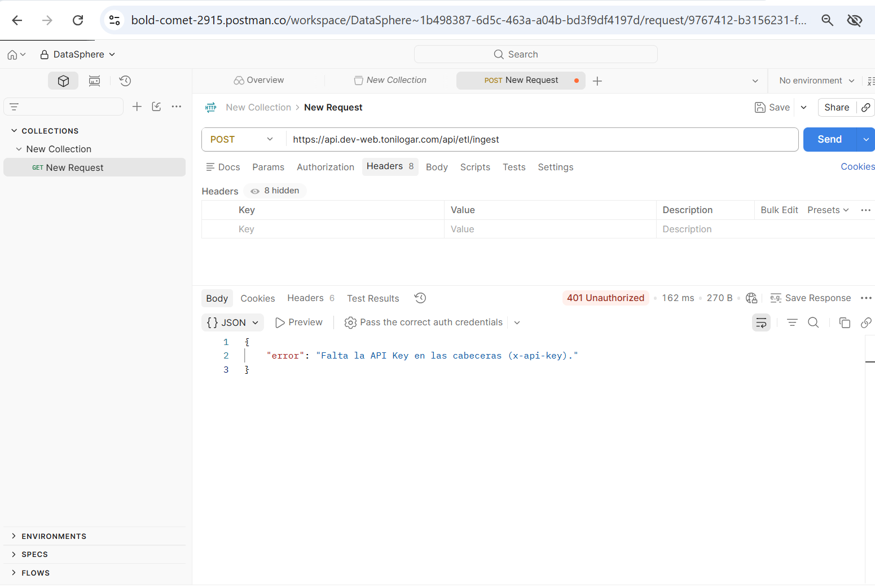Open the Save options dropdown arrow
875x588 pixels.
point(803,107)
